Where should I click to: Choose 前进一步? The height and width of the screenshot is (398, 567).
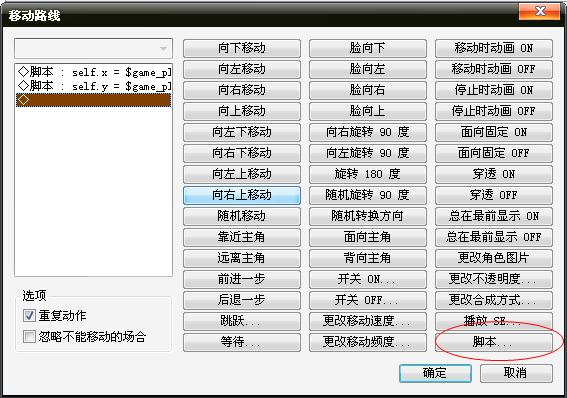[x=242, y=279]
